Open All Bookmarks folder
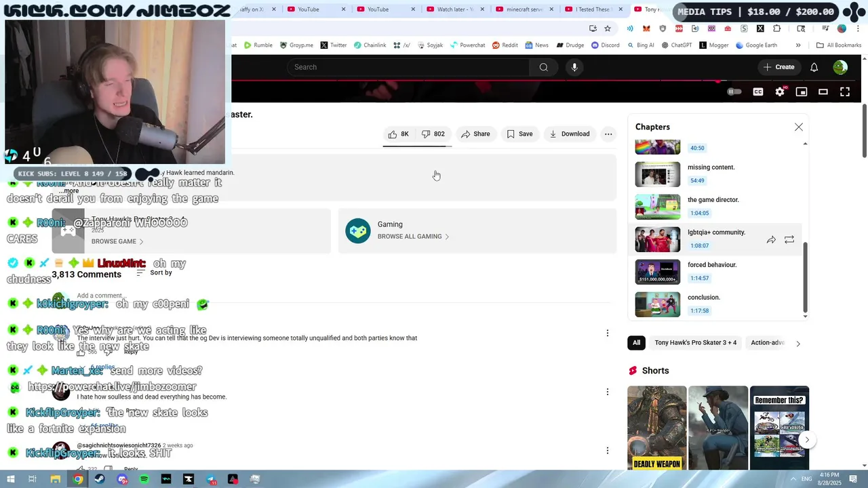The height and width of the screenshot is (488, 868). (839, 45)
